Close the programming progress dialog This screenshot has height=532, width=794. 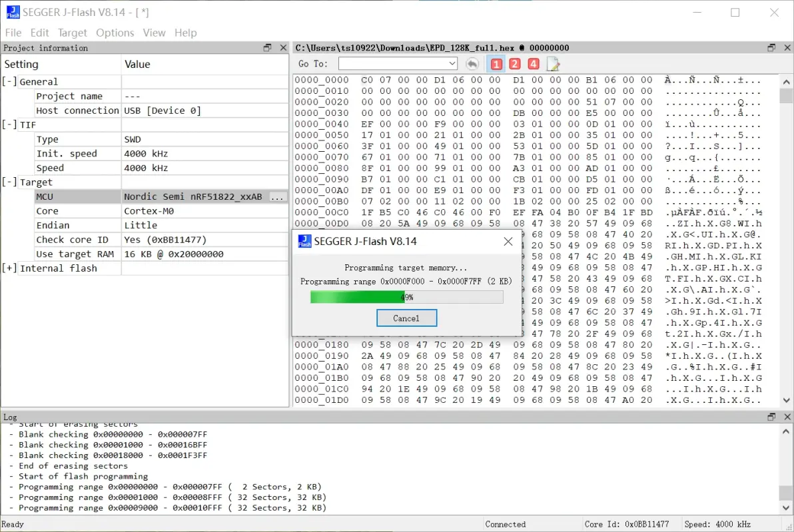508,242
